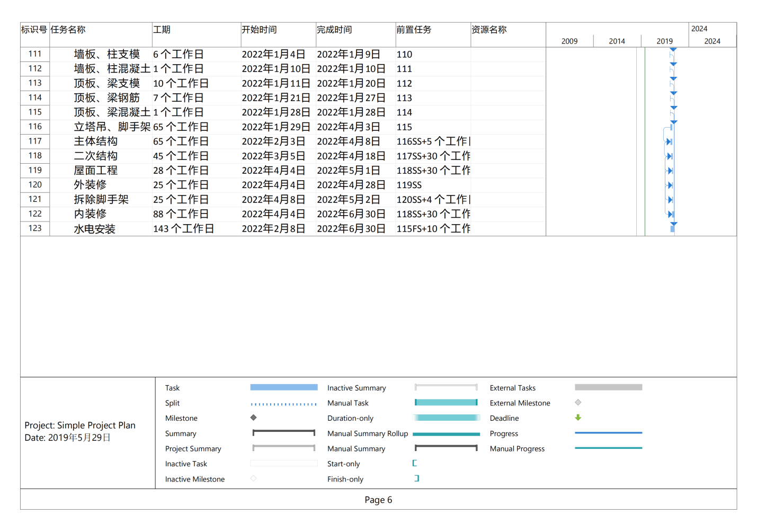Screen dimensions: 757x532
Task: Click the Split dotted line symbol
Action: click(283, 404)
